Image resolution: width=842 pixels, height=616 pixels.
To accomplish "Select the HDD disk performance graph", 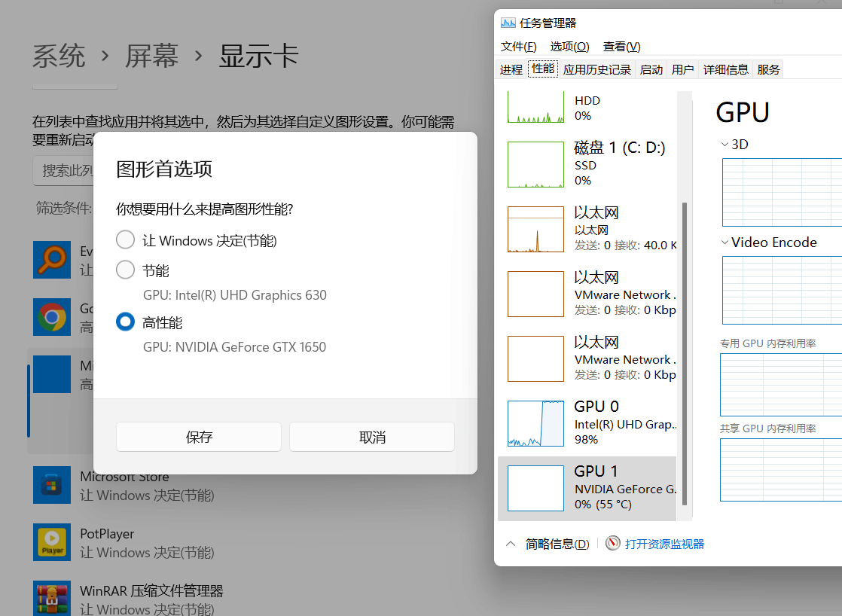I will (x=536, y=107).
